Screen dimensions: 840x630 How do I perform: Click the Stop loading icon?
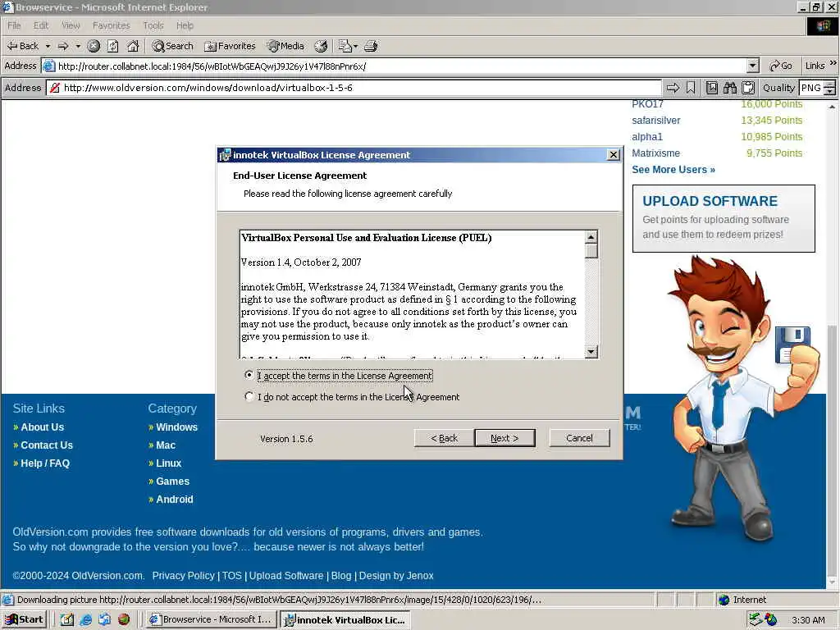click(94, 46)
